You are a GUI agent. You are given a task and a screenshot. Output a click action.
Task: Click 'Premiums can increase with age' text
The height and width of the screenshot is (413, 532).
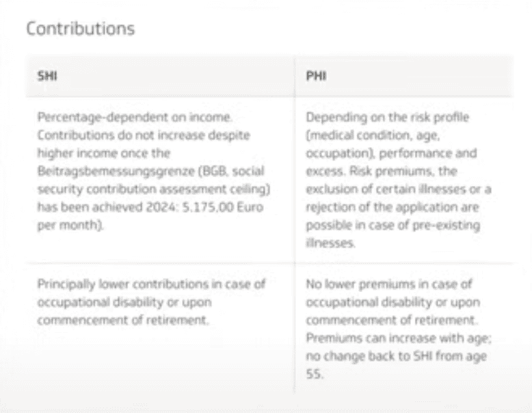(399, 338)
